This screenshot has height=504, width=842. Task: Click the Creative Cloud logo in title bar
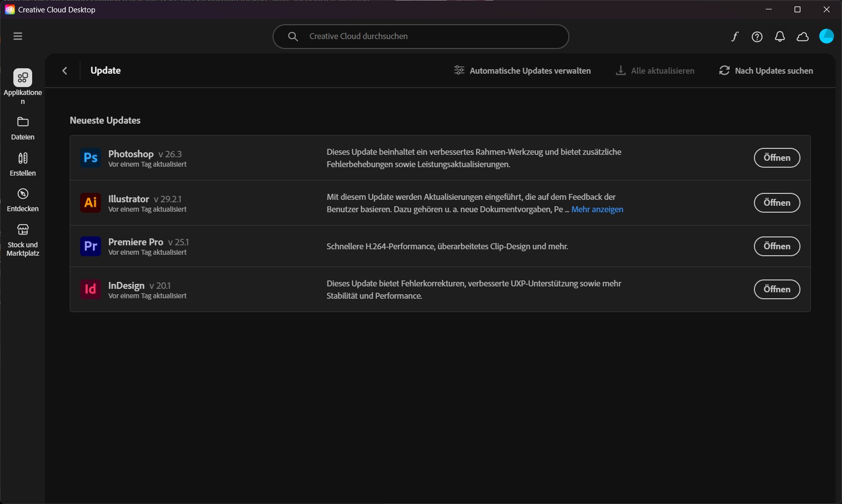pos(9,9)
